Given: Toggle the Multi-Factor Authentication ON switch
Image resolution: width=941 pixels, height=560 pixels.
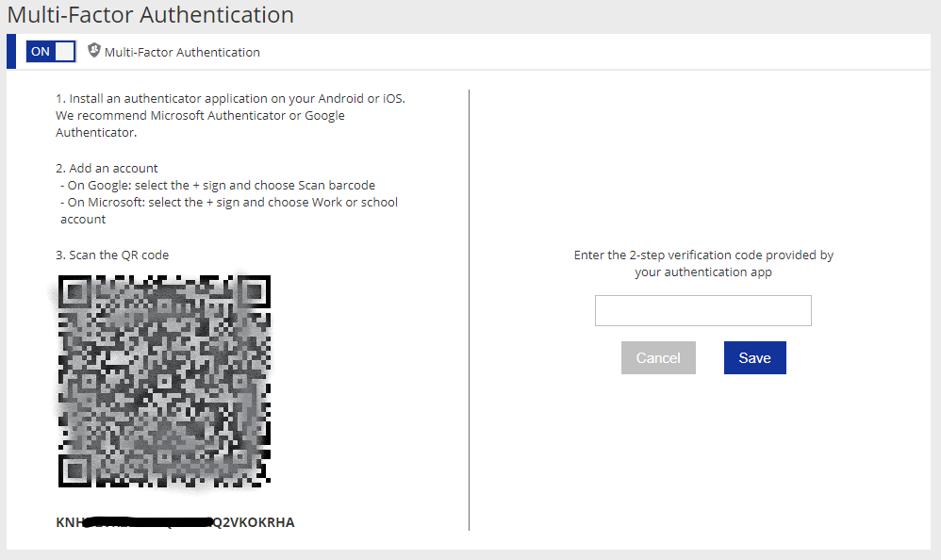Looking at the screenshot, I should click(x=51, y=52).
